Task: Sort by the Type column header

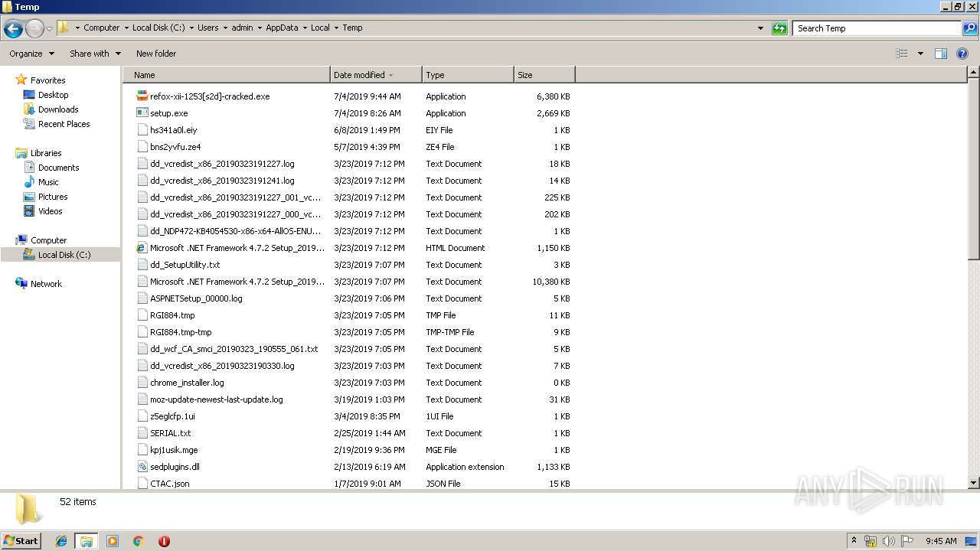Action: coord(467,75)
